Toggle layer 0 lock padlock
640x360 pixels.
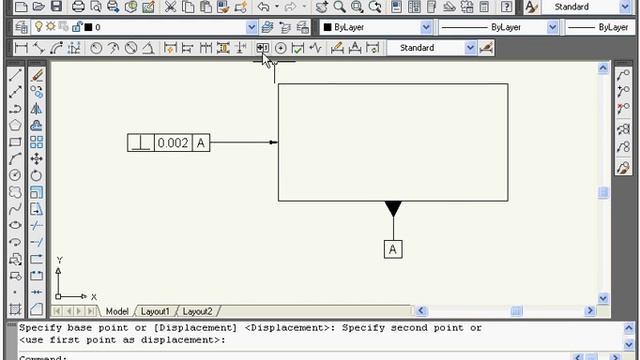[x=77, y=27]
